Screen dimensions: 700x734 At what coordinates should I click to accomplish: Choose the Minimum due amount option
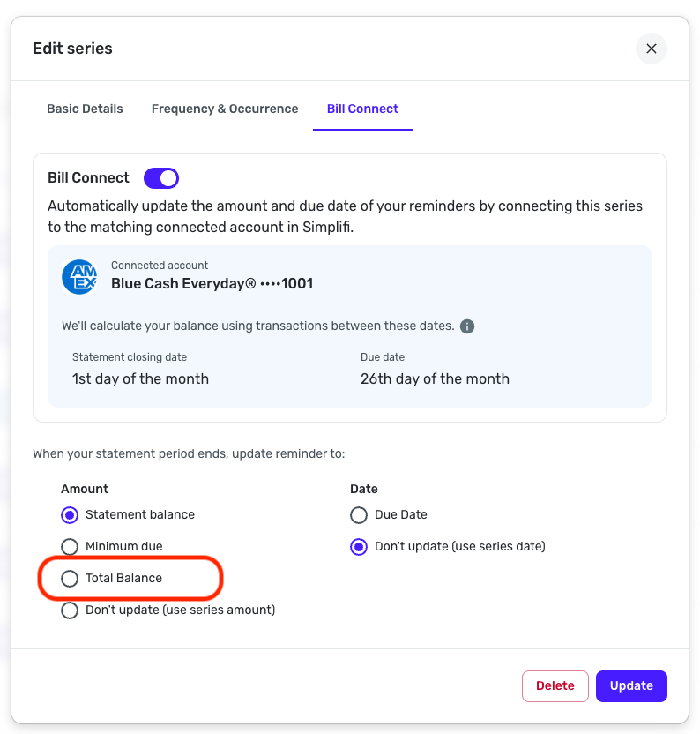tap(70, 546)
